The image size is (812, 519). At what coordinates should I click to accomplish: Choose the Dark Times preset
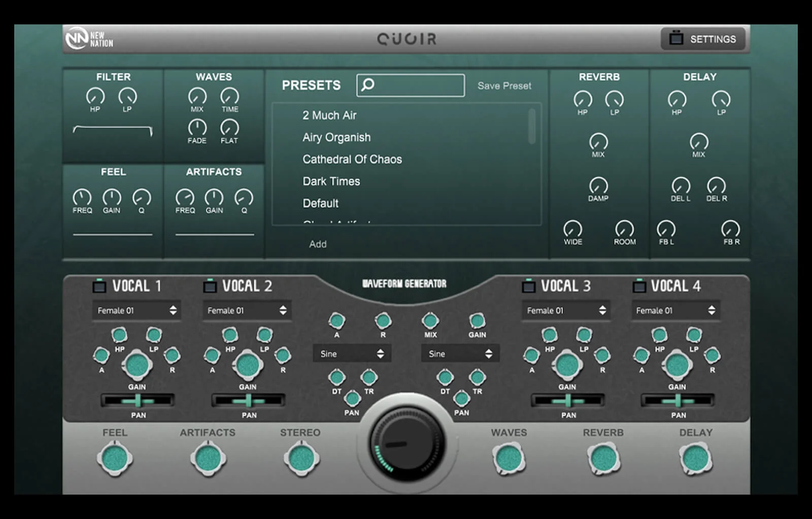pyautogui.click(x=331, y=181)
